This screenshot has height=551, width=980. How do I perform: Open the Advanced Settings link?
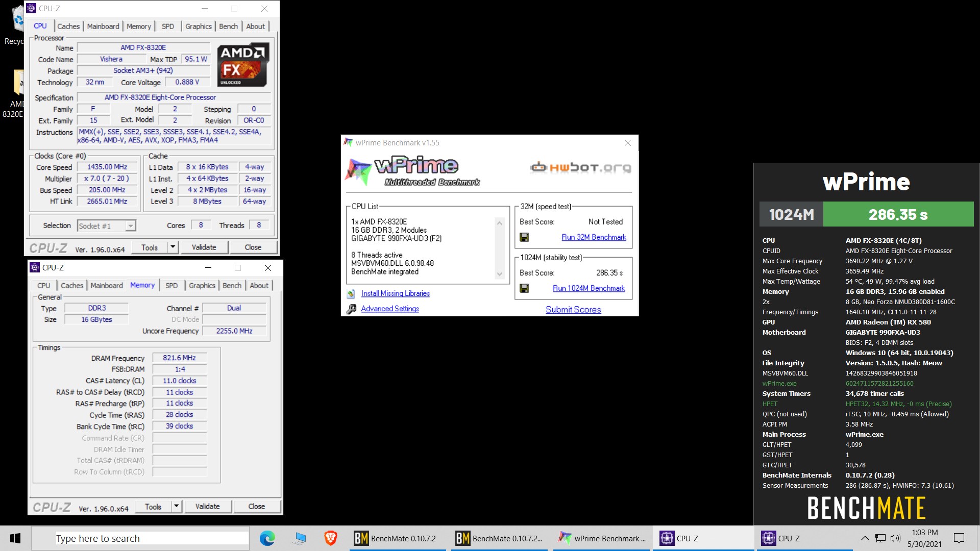[x=390, y=309]
